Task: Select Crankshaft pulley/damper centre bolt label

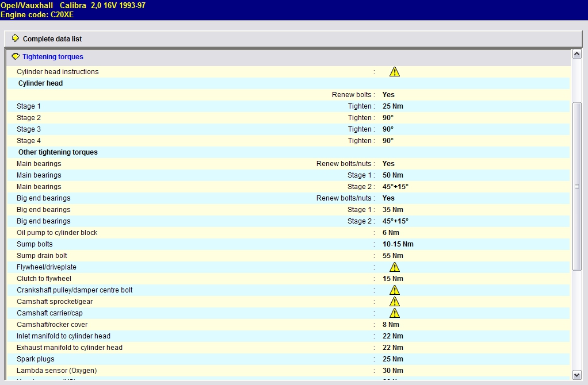Action: tap(75, 290)
